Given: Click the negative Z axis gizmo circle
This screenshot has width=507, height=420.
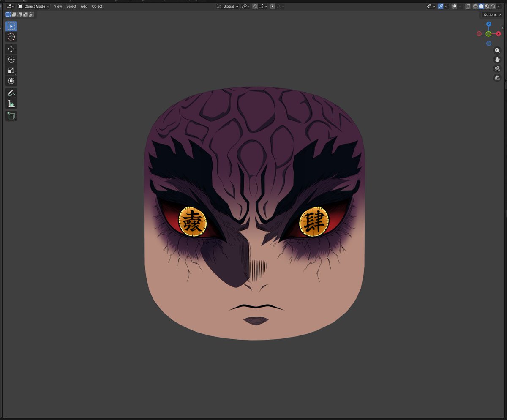Looking at the screenshot, I should (489, 44).
